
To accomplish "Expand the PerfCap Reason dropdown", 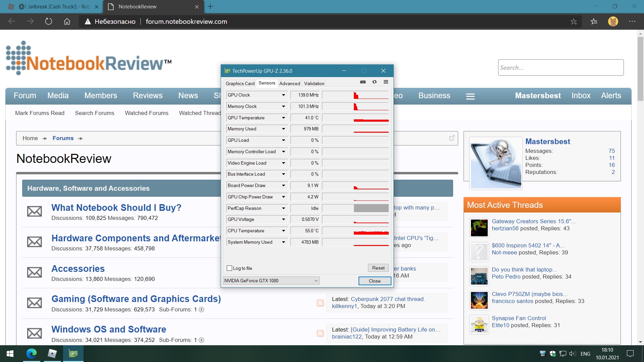I will pyautogui.click(x=283, y=208).
